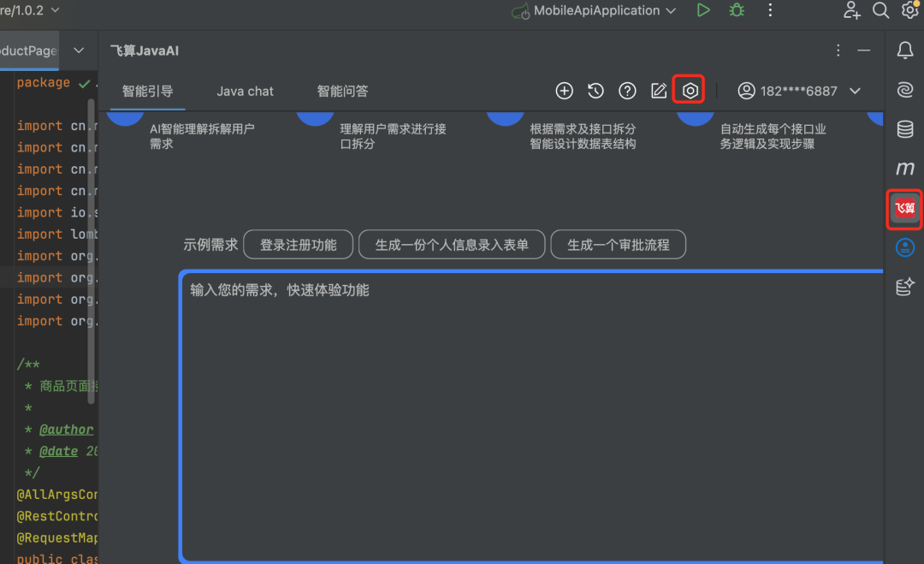Click the MobileApiApplication run configuration icon
This screenshot has width=924, height=564.
tap(520, 10)
